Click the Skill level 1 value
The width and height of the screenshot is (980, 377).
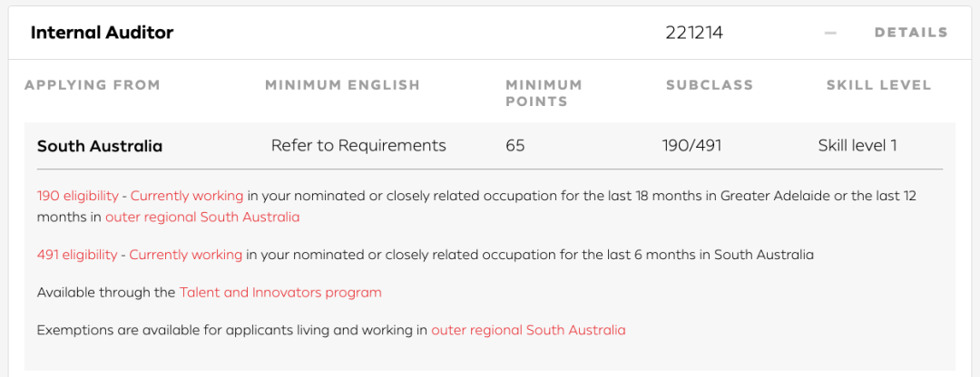857,146
